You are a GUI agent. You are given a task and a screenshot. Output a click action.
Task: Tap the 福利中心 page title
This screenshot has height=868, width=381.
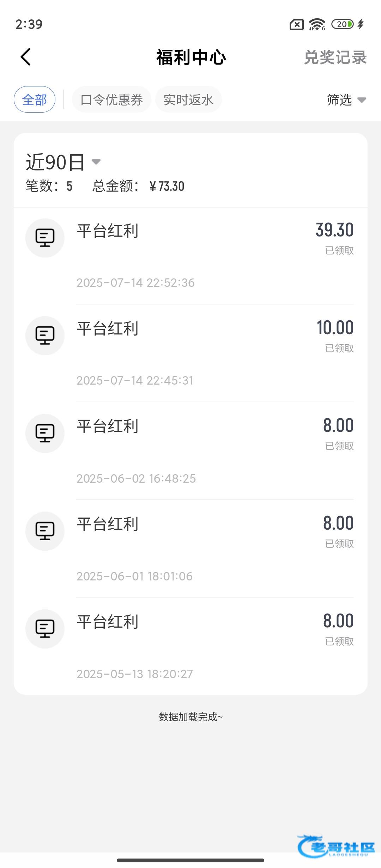click(x=191, y=58)
